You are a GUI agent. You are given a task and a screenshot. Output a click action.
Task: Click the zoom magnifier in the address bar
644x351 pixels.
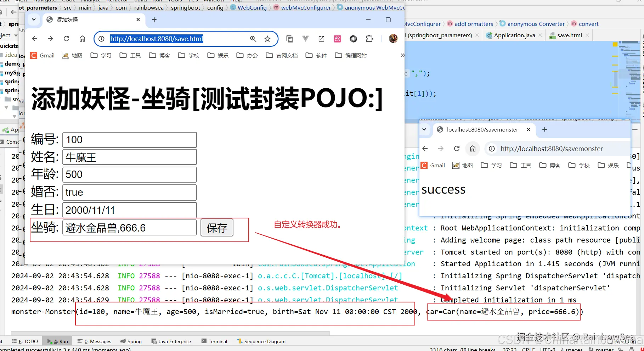tap(253, 39)
